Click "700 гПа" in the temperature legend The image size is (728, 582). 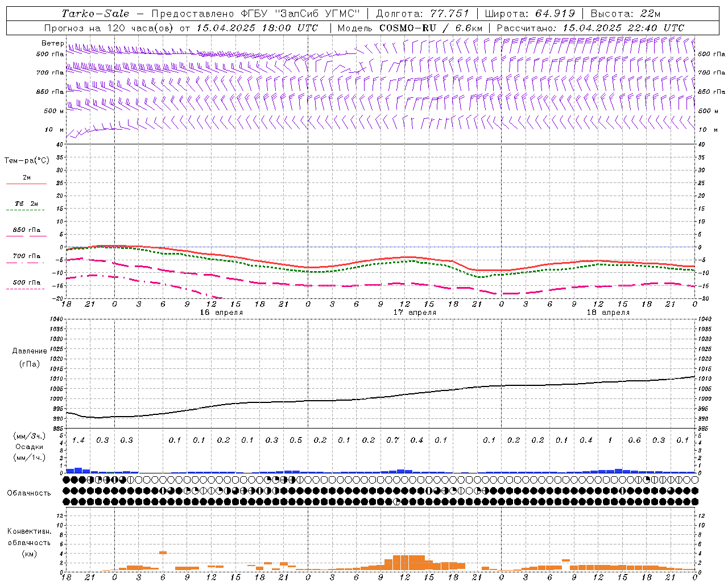click(x=27, y=256)
